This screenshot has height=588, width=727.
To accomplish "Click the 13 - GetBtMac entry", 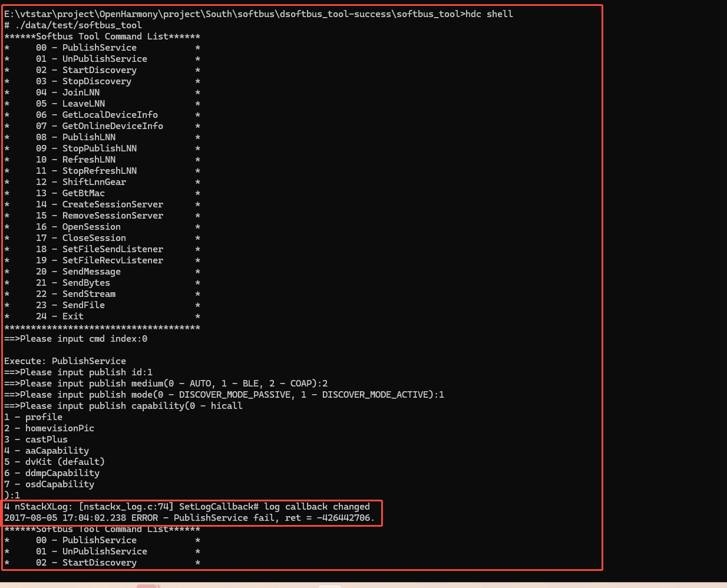I will click(x=70, y=193).
